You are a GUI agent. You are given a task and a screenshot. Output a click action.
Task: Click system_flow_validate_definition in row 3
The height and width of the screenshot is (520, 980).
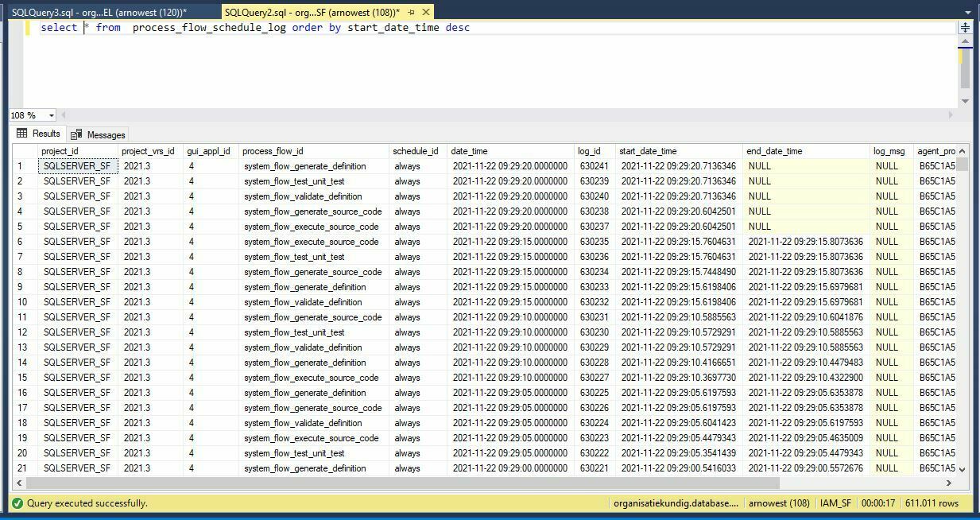[314, 196]
